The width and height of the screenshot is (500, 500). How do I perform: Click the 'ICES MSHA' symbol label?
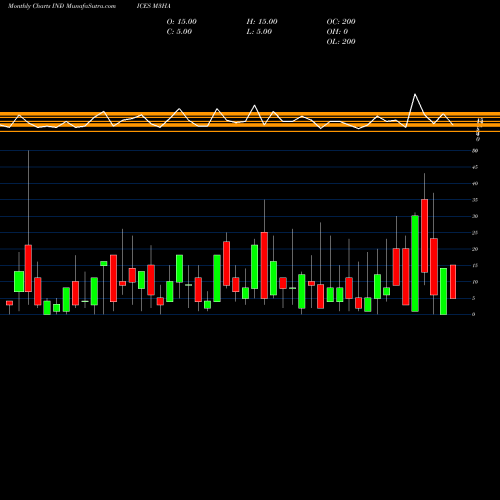click(153, 6)
